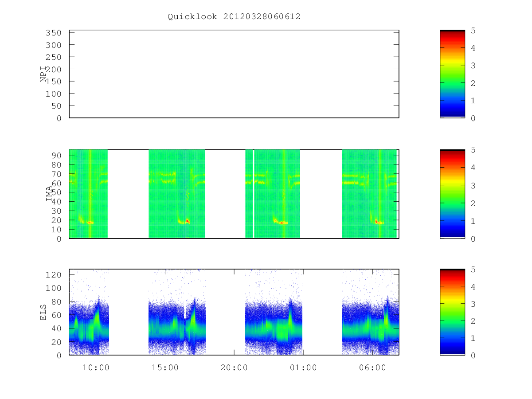Viewport: 532px width, 399px height.
Task: Click the 150 tick on NPI axis
Action: tap(53, 82)
